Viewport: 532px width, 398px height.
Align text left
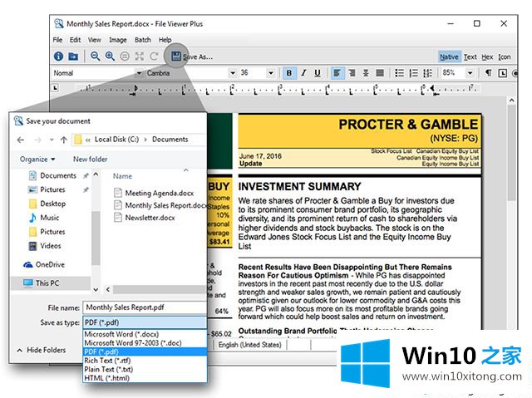(337, 73)
